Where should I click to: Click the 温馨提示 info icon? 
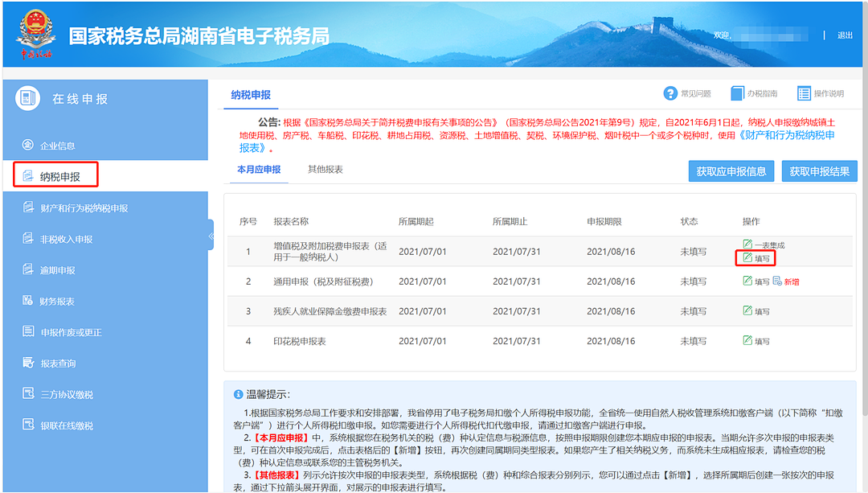click(x=239, y=394)
